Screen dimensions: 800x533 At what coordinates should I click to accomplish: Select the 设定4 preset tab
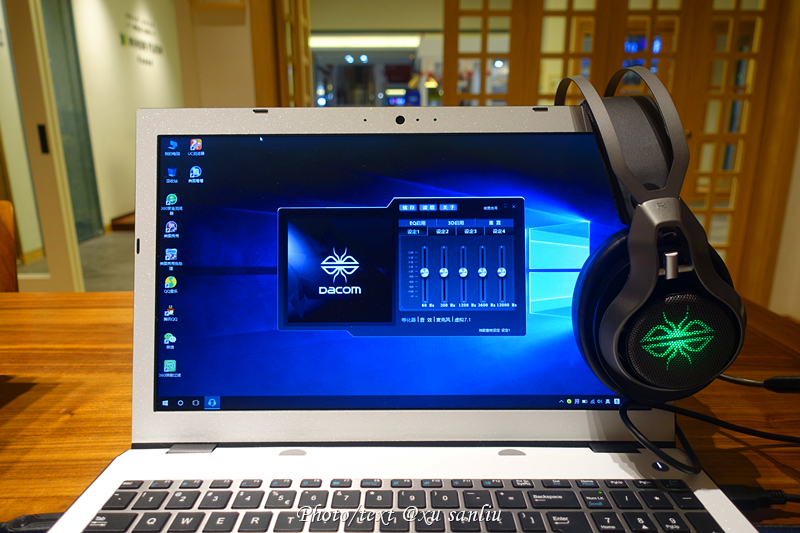tap(499, 231)
